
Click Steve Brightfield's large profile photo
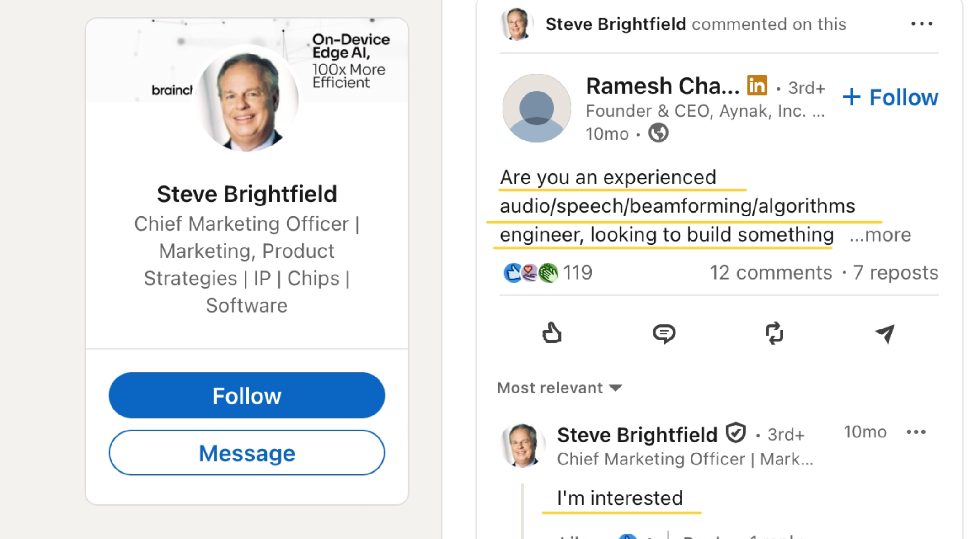tap(247, 99)
